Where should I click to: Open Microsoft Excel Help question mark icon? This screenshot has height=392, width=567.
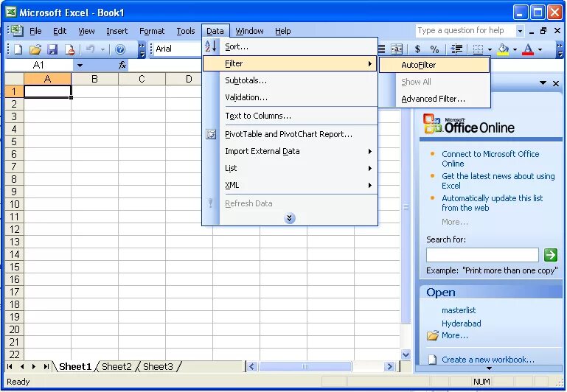(120, 49)
